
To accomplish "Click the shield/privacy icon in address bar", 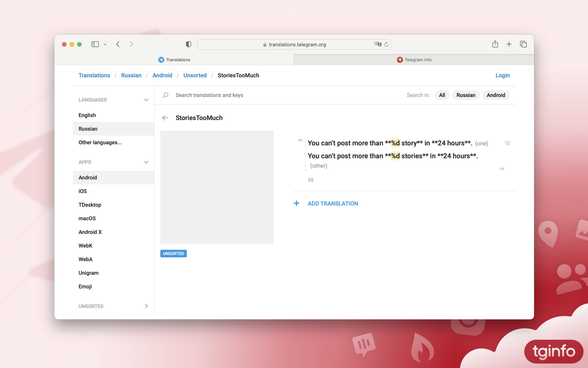I will [x=188, y=44].
